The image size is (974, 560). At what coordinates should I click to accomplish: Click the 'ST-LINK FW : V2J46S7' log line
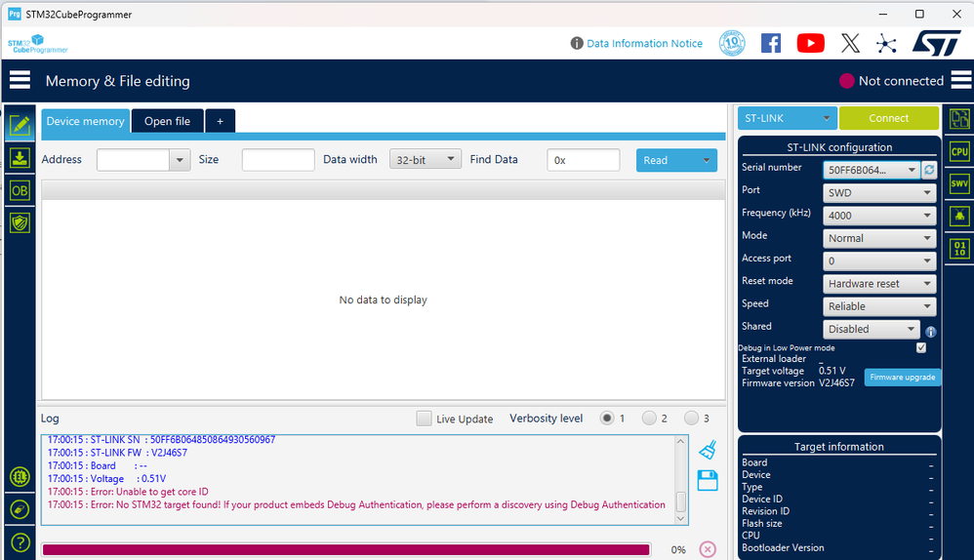tap(117, 453)
